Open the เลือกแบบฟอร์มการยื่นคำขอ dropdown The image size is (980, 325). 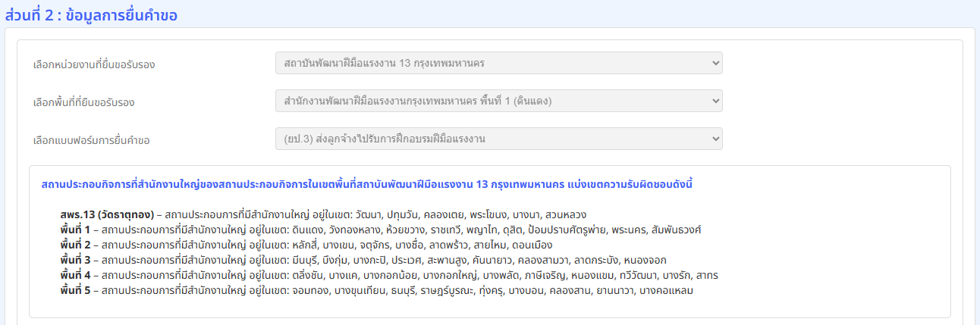pyautogui.click(x=499, y=139)
